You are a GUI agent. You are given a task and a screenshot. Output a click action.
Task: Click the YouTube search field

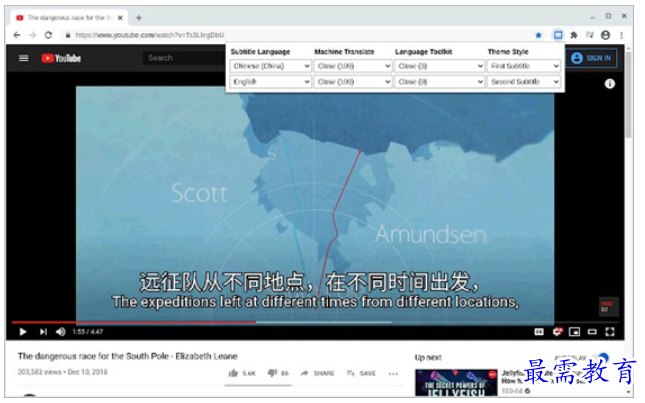click(x=184, y=58)
